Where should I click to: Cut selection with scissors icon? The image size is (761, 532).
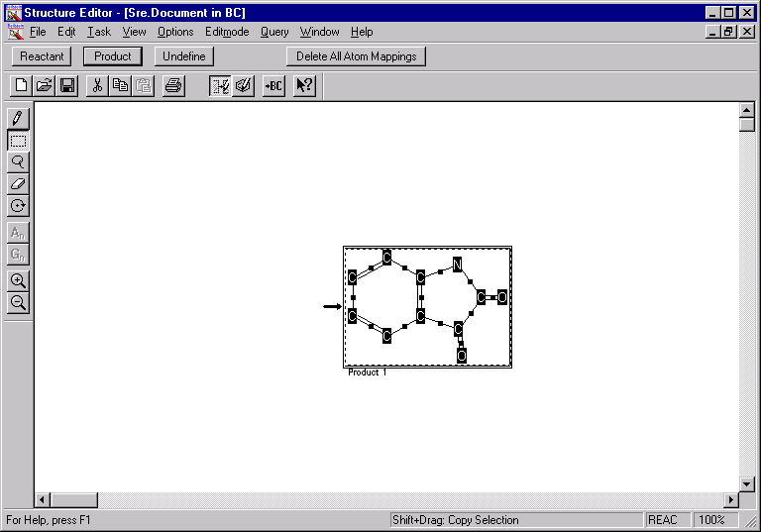97,86
